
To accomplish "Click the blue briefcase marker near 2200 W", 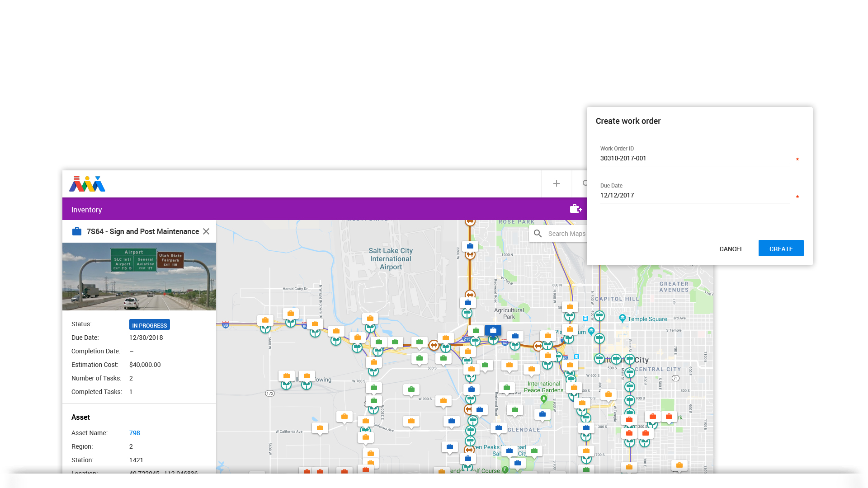I will 470,246.
